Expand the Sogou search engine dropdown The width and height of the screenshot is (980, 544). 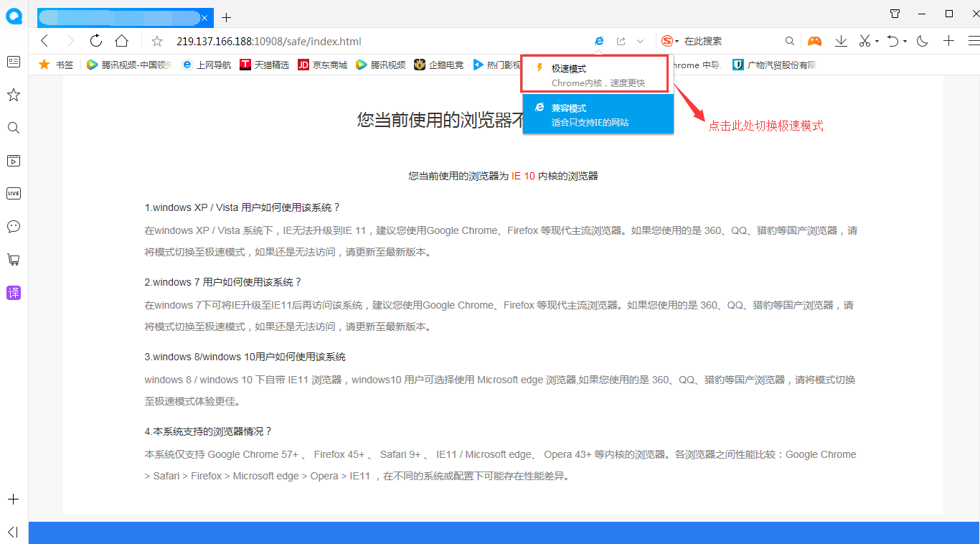coord(677,42)
